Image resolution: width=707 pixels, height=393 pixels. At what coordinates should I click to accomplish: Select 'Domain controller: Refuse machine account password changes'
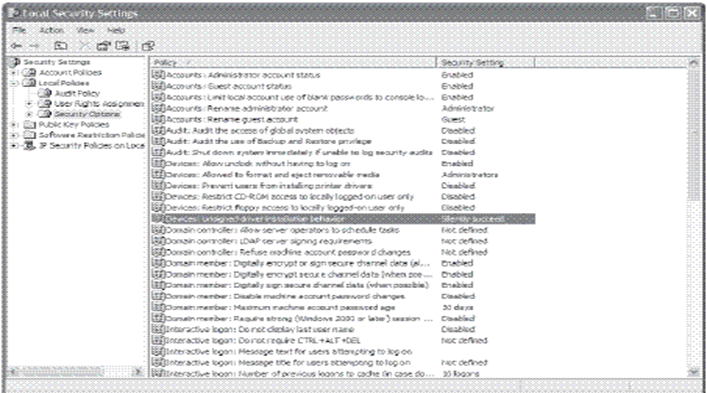(x=288, y=252)
